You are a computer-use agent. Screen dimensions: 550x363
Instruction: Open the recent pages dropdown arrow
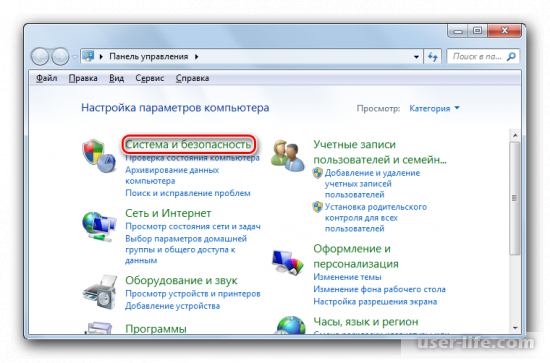click(x=75, y=57)
